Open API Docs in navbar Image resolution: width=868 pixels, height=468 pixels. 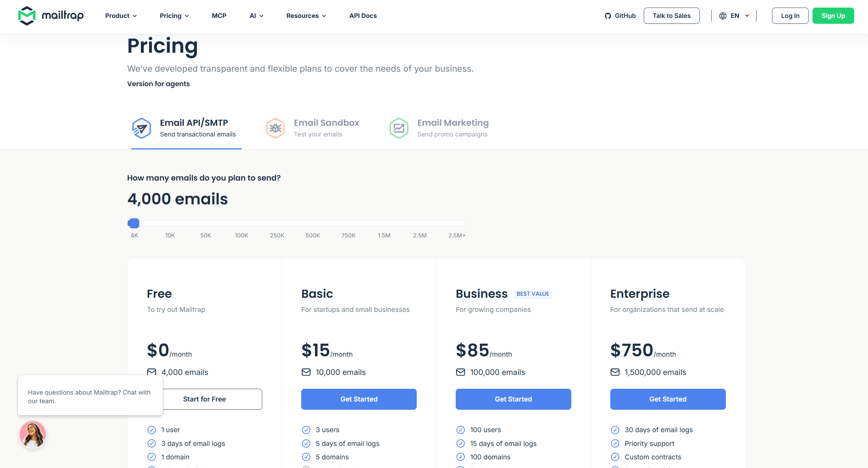tap(363, 16)
